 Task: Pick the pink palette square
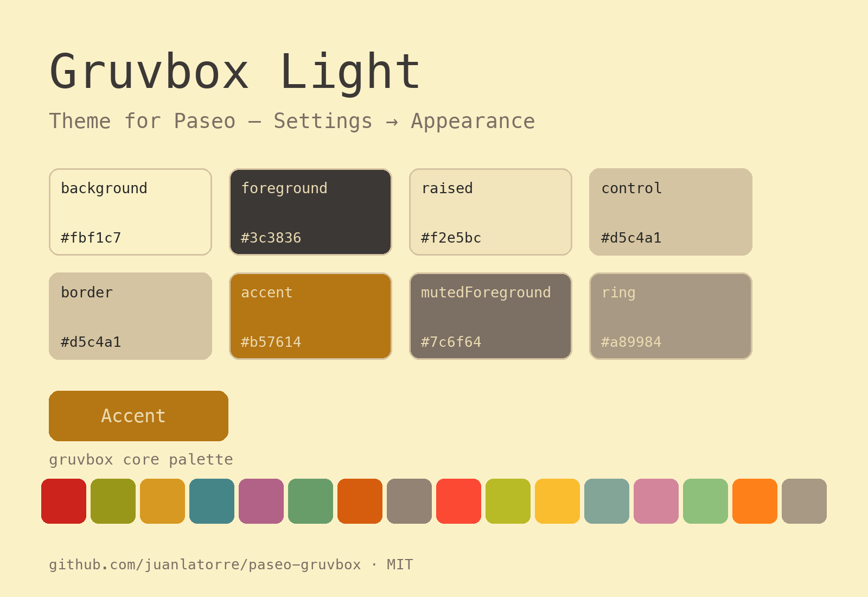click(x=656, y=501)
